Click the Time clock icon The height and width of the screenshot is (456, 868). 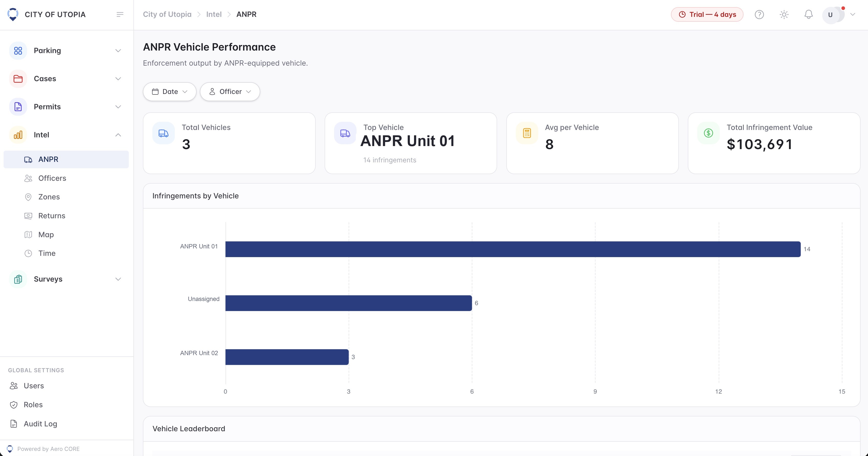(x=28, y=254)
